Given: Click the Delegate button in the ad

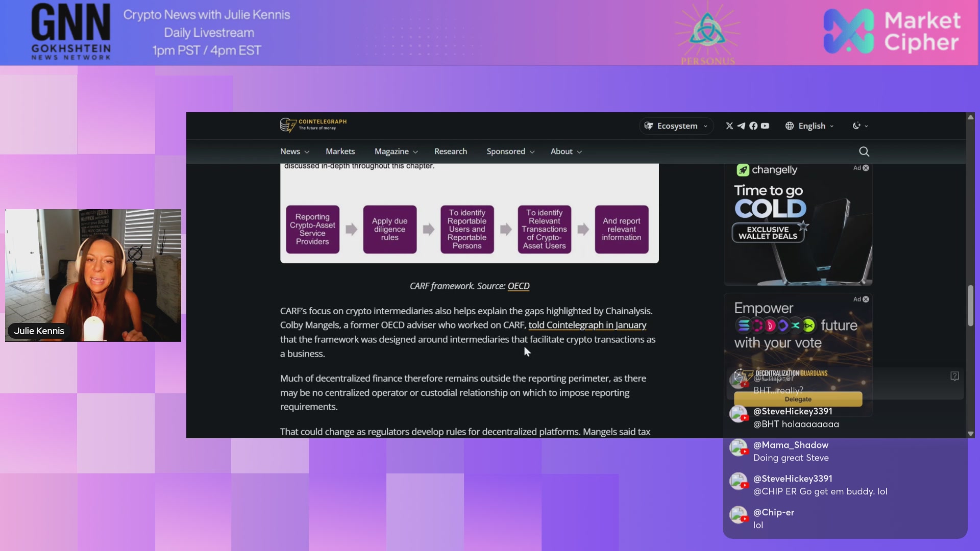Looking at the screenshot, I should click(798, 399).
